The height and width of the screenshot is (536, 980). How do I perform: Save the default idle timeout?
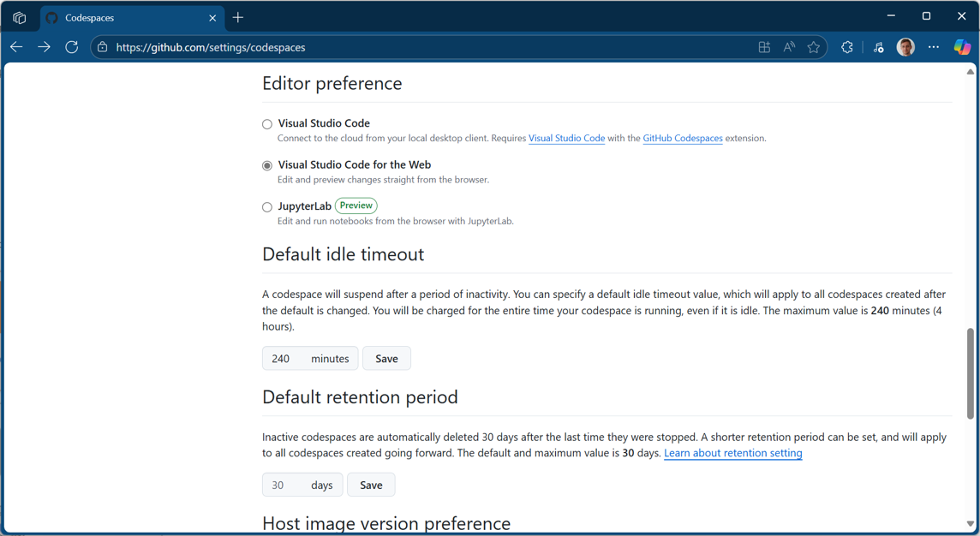coord(386,359)
